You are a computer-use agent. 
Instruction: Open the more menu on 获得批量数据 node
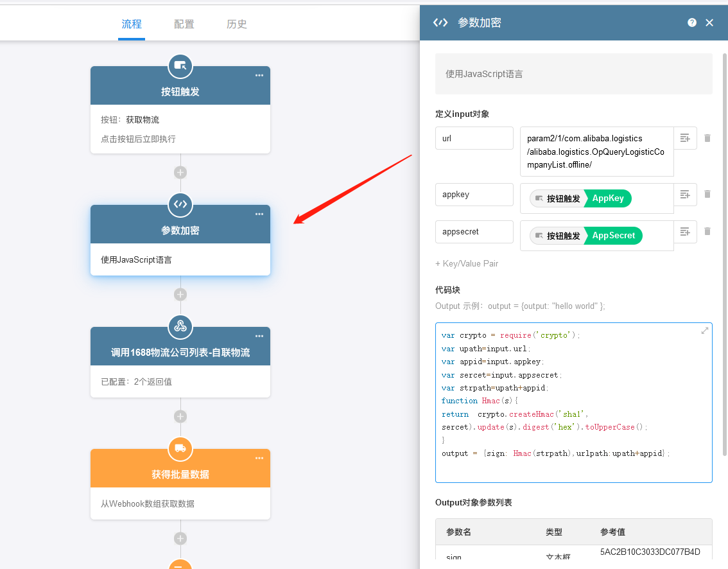click(259, 458)
